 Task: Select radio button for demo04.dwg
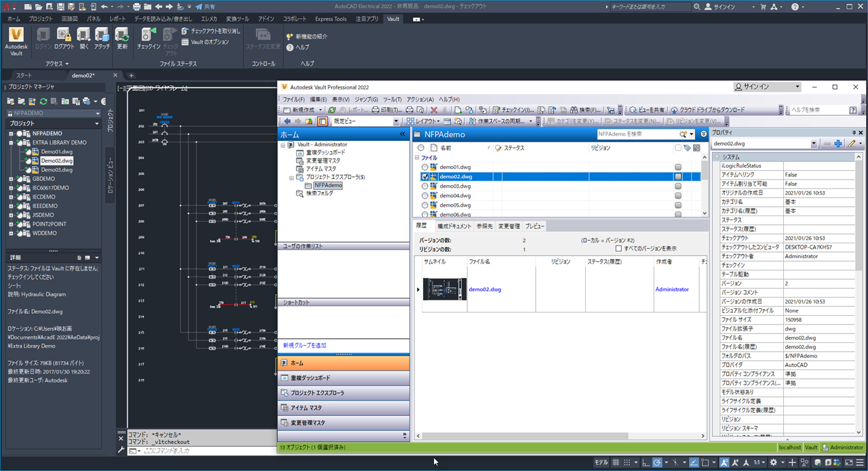425,195
